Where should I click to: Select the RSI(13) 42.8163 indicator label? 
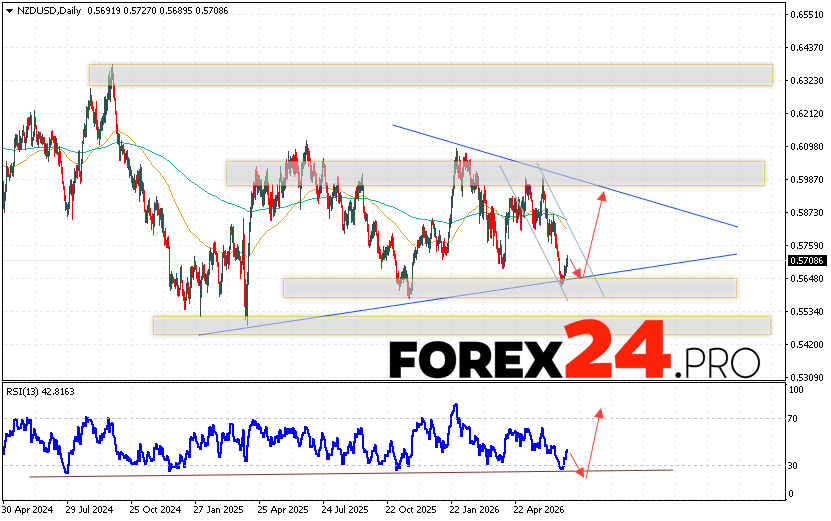click(40, 392)
